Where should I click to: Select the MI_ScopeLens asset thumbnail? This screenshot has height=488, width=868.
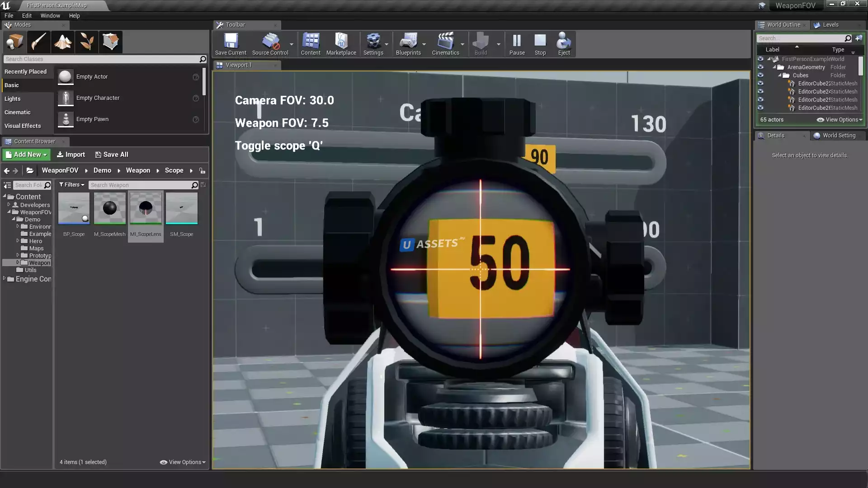[146, 209]
